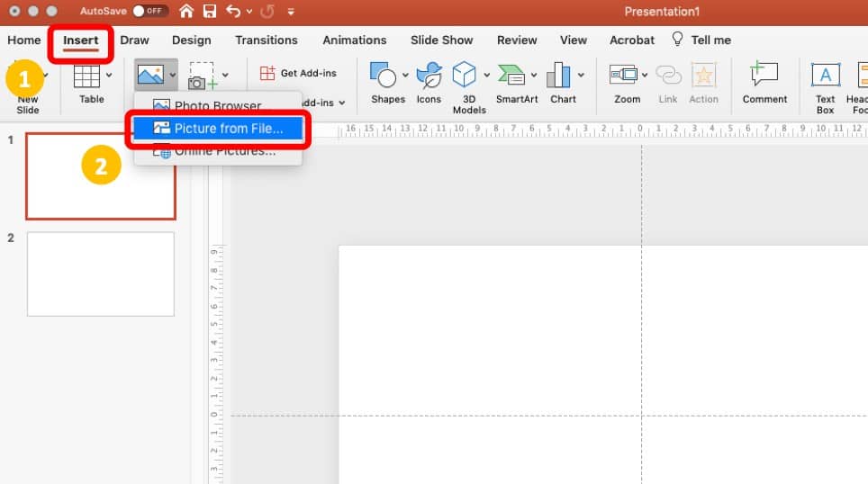Click the New Slide label
Viewport: 868px width, 484px height.
[x=28, y=104]
